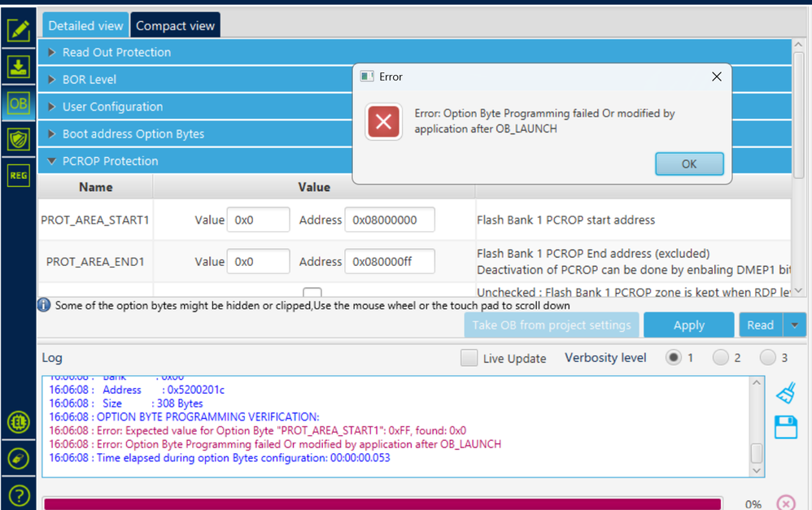Click the Apply button
This screenshot has height=510, width=812.
(689, 325)
